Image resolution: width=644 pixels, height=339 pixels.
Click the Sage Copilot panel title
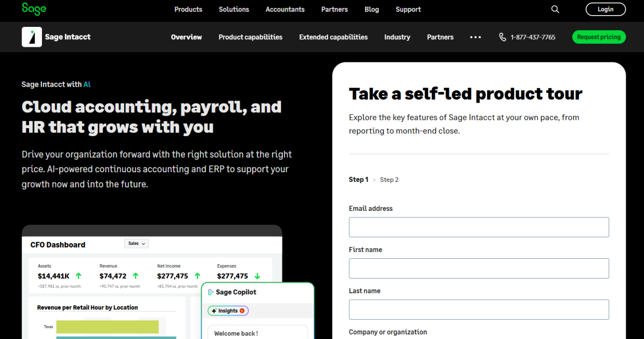[236, 292]
